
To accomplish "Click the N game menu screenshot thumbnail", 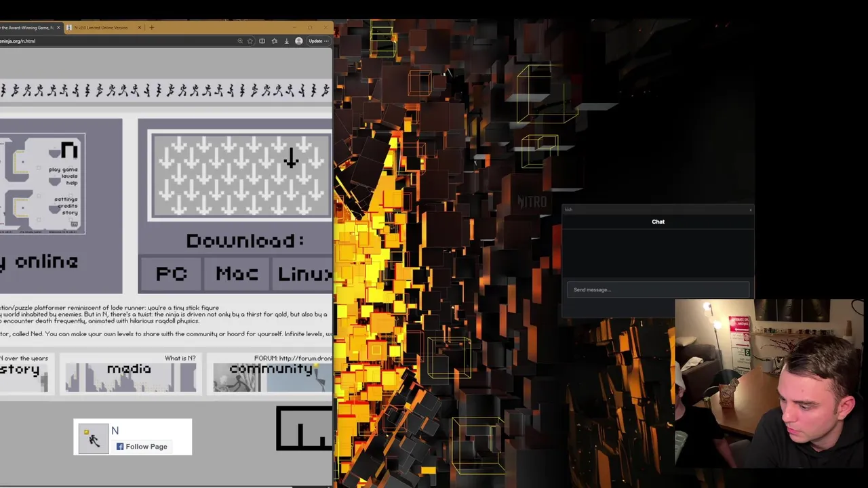I will point(42,184).
